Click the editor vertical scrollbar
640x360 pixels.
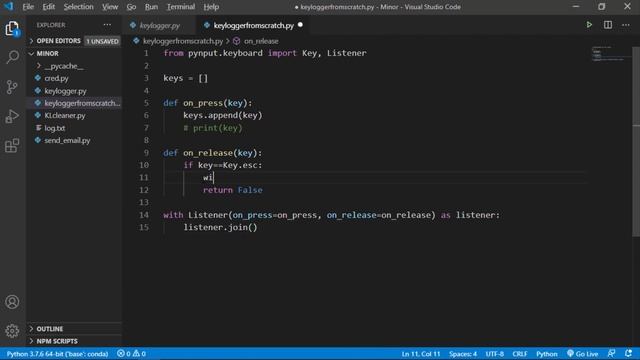(636, 141)
